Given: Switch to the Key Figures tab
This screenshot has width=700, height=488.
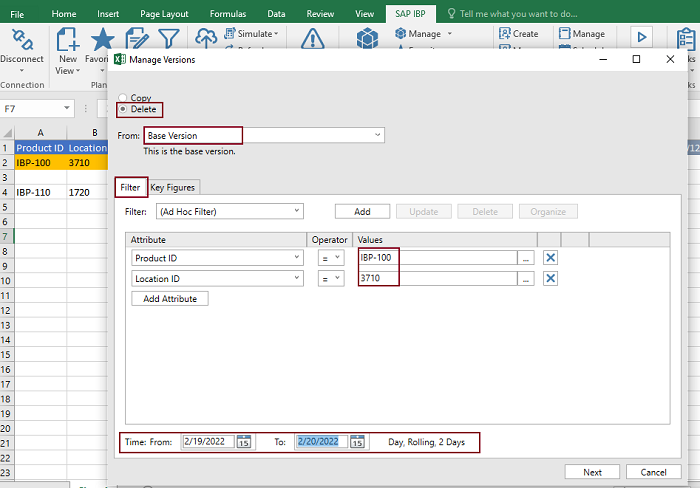Looking at the screenshot, I should pyautogui.click(x=173, y=187).
